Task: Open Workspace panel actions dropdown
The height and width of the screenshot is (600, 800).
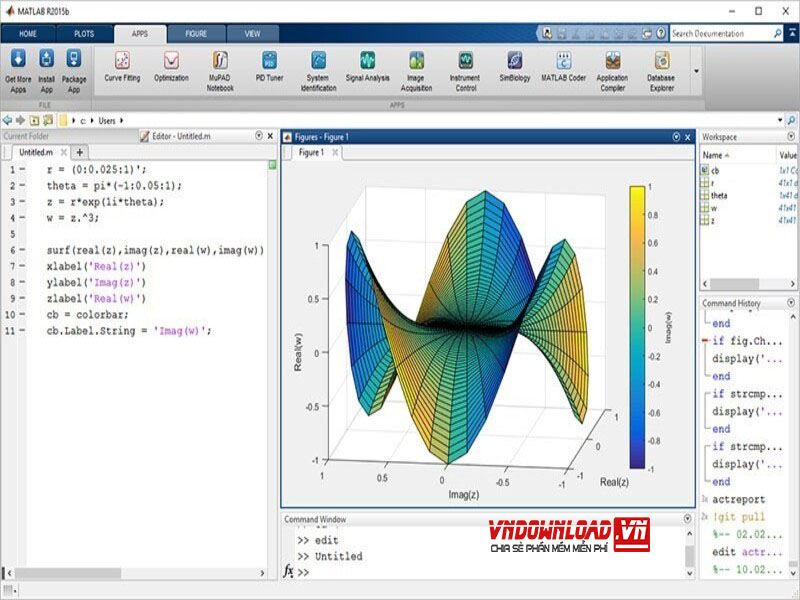Action: tap(791, 136)
